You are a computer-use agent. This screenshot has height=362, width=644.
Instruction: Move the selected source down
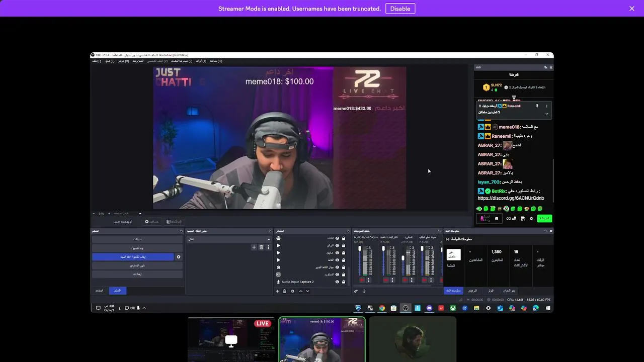pyautogui.click(x=307, y=291)
